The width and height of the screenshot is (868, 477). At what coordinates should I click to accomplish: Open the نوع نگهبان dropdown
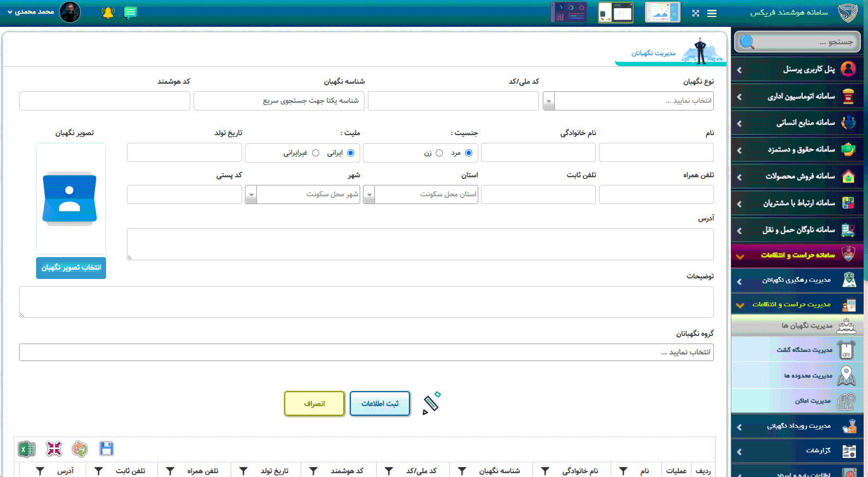[549, 101]
